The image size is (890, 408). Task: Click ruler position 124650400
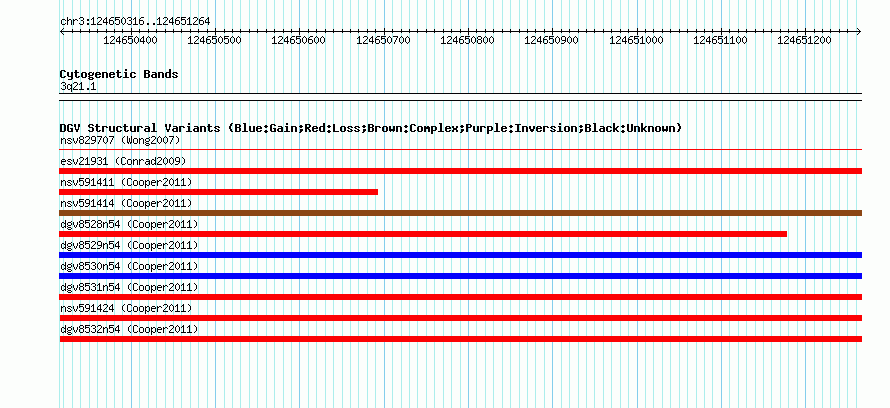tap(131, 40)
